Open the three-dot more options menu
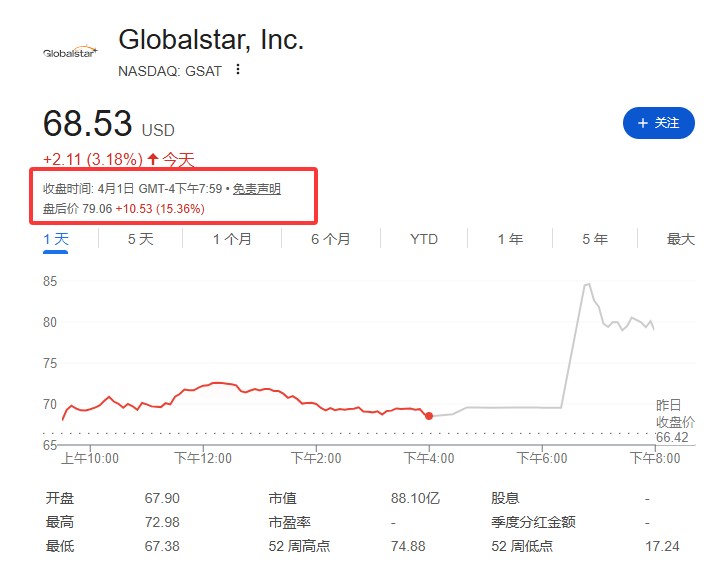 [x=238, y=70]
